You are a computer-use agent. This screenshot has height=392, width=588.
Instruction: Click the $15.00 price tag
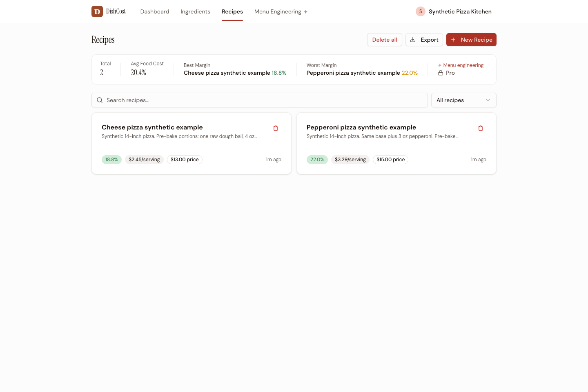[390, 160]
